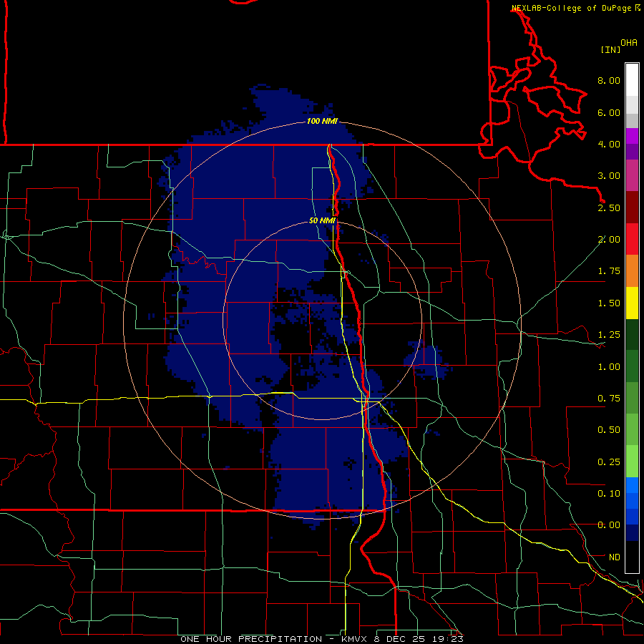Pick the bright magenta legend swatch
Screen dimensions: 644x644
(x=632, y=136)
